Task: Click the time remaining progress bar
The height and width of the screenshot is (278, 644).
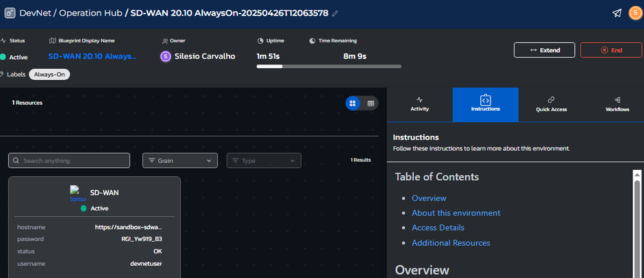Action: point(329,66)
